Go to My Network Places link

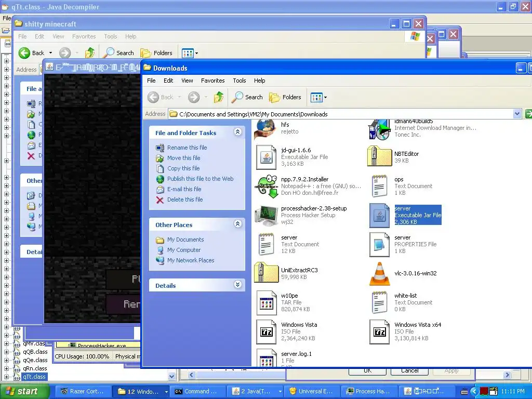point(191,261)
